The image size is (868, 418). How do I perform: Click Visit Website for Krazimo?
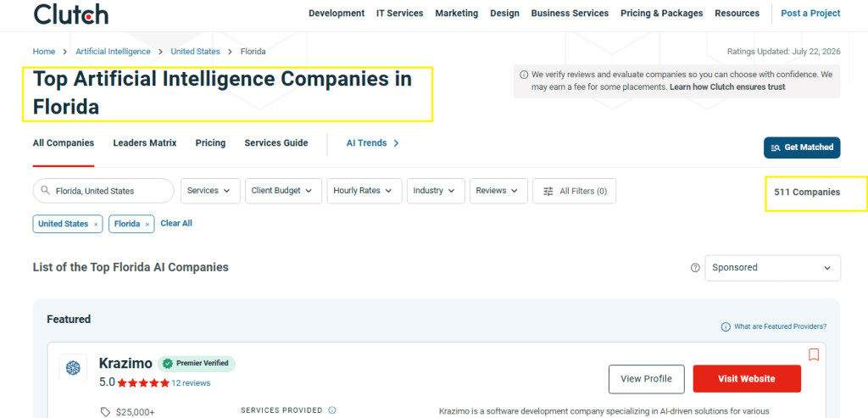747,379
